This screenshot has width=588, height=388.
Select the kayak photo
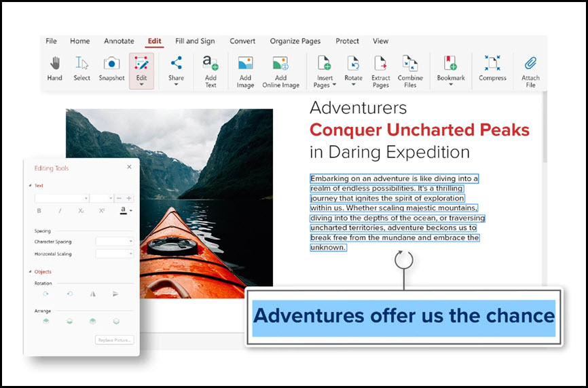click(170, 203)
